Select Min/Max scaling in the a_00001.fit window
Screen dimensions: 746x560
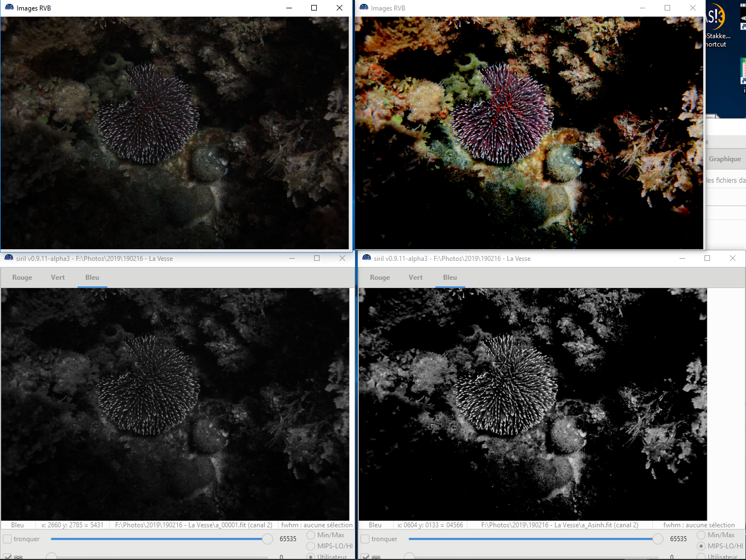tap(311, 535)
